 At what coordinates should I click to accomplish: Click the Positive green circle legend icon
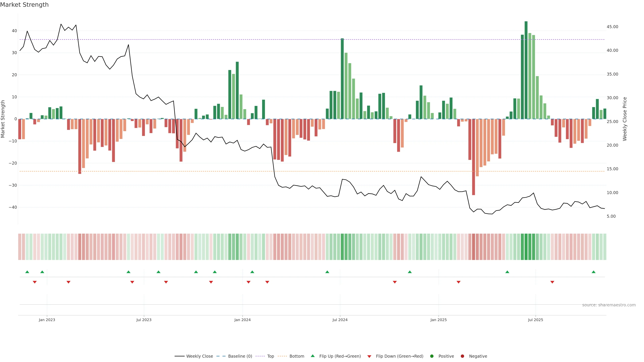432,356
